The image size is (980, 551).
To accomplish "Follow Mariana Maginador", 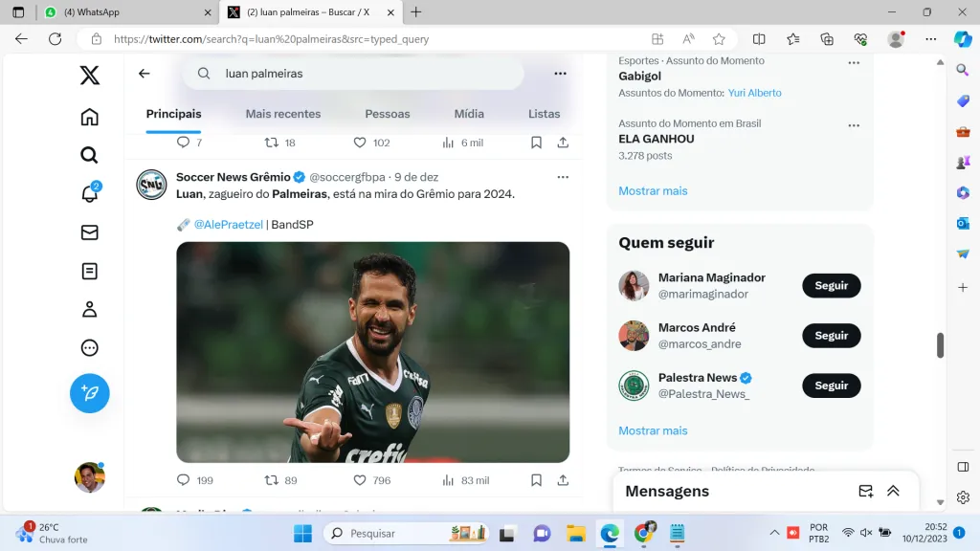I will tap(831, 286).
